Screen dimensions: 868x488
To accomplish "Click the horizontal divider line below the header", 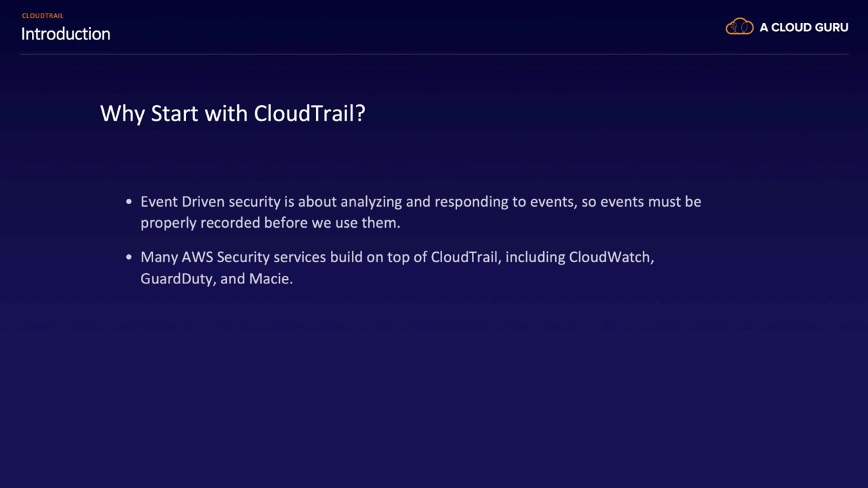I will point(434,54).
